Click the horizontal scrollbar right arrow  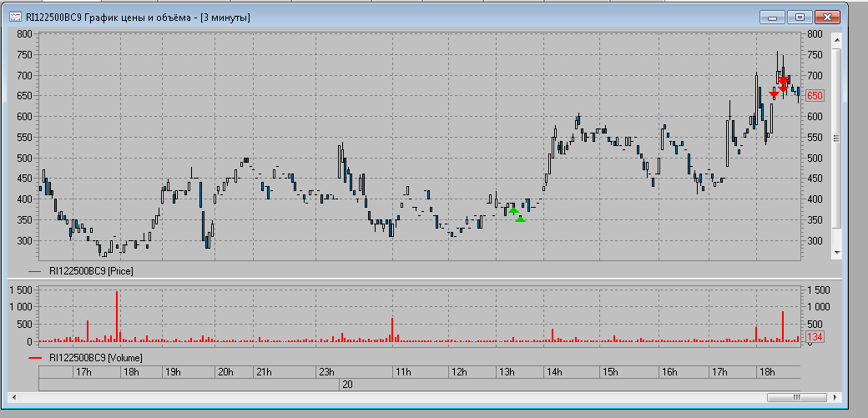click(834, 397)
